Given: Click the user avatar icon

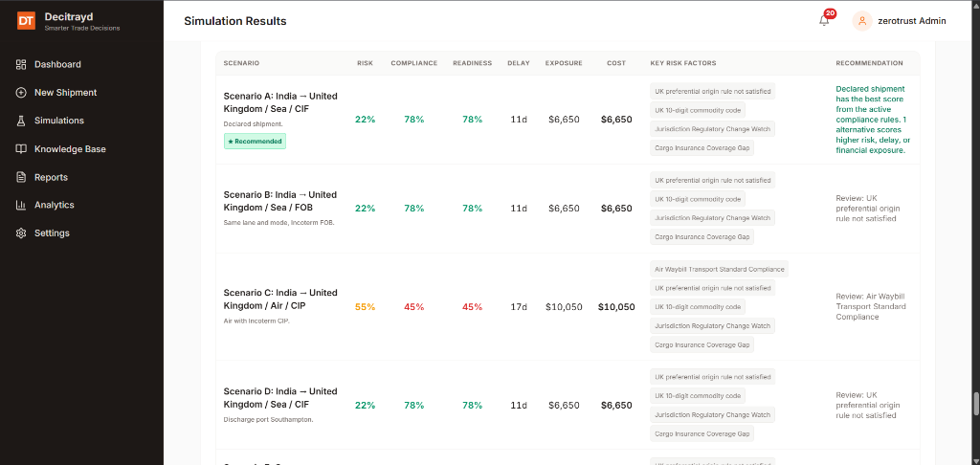Looking at the screenshot, I should coord(862,21).
